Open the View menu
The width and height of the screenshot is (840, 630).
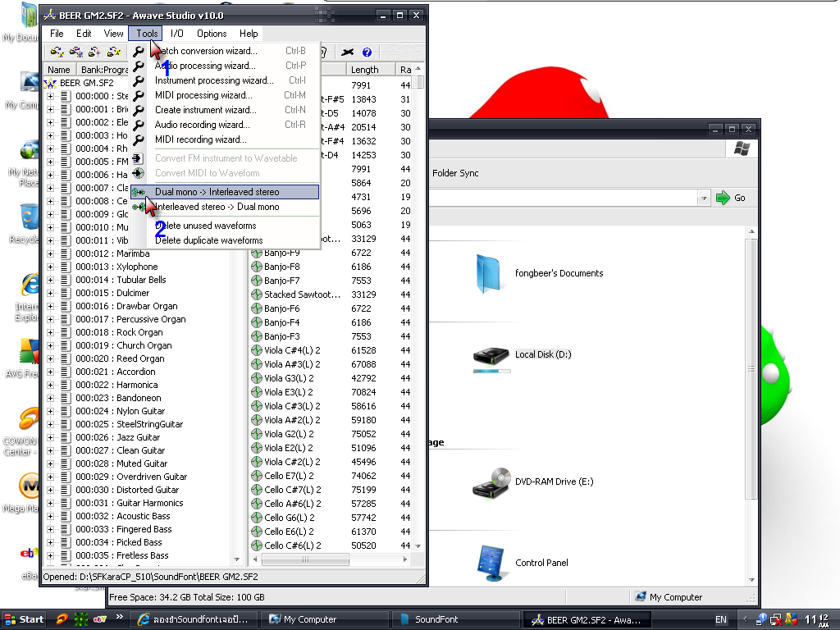[113, 33]
